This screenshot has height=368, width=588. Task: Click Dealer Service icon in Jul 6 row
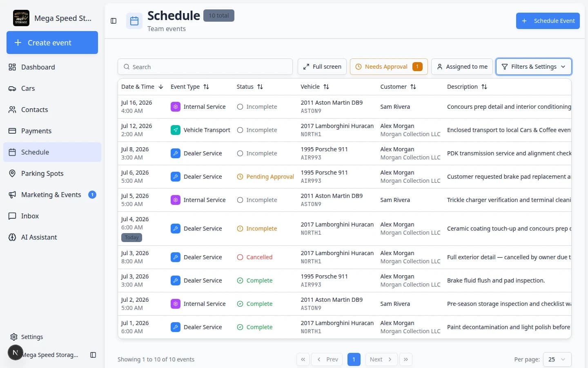(x=176, y=177)
